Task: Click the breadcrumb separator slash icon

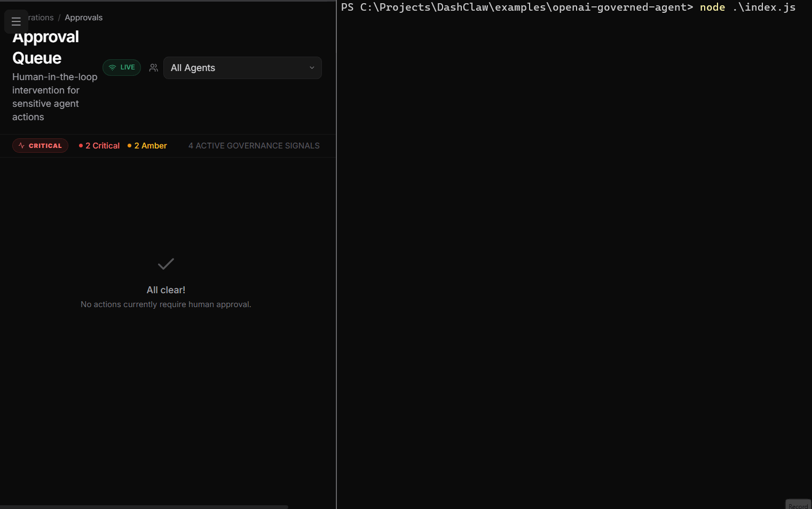Action: (x=59, y=17)
